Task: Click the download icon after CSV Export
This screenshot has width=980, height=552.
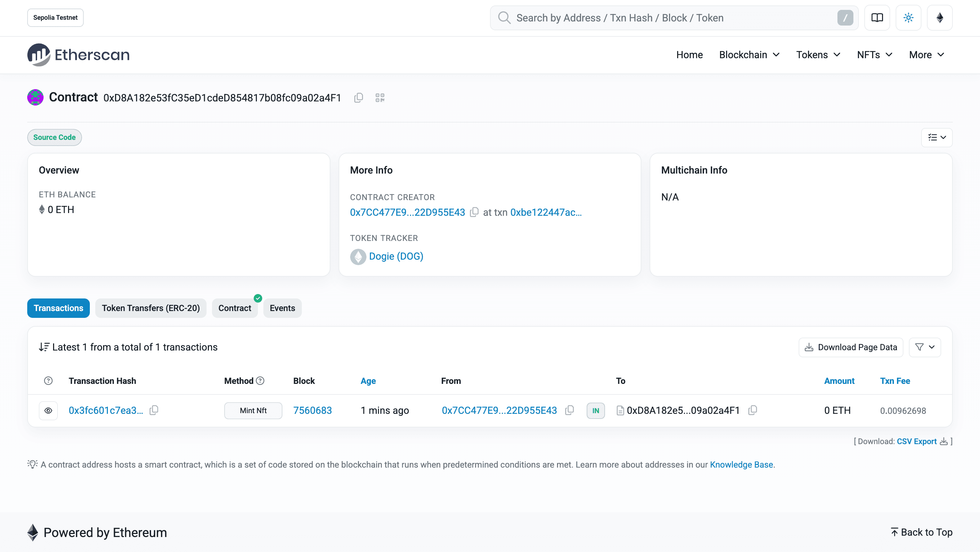Action: pos(944,442)
